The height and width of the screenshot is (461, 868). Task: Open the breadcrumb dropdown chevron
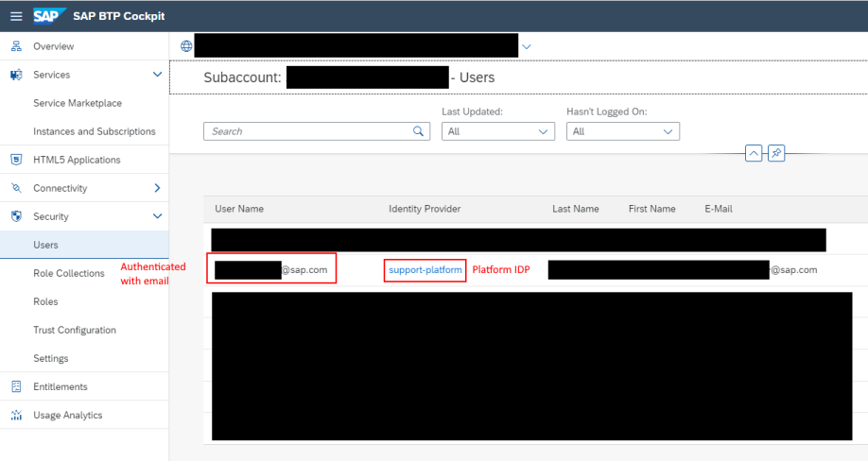[527, 46]
